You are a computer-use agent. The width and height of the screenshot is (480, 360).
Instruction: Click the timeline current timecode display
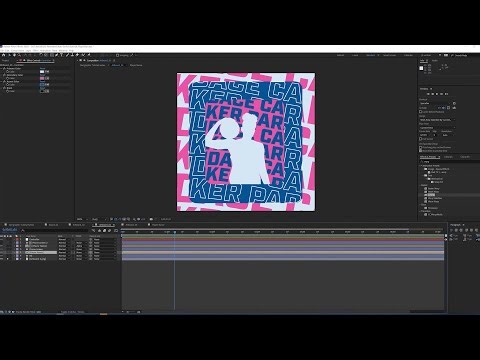point(9,230)
